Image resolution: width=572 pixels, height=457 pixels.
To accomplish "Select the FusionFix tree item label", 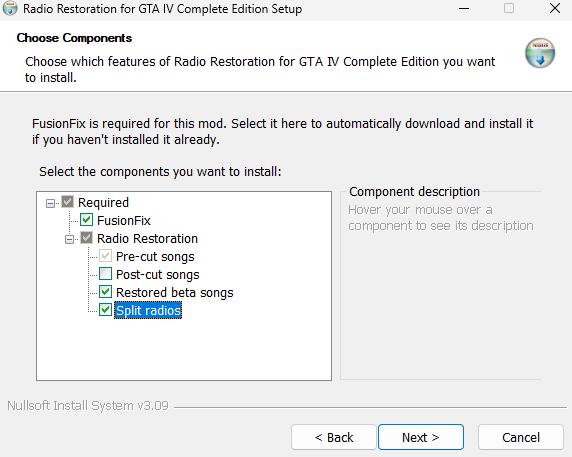I will (x=124, y=221).
